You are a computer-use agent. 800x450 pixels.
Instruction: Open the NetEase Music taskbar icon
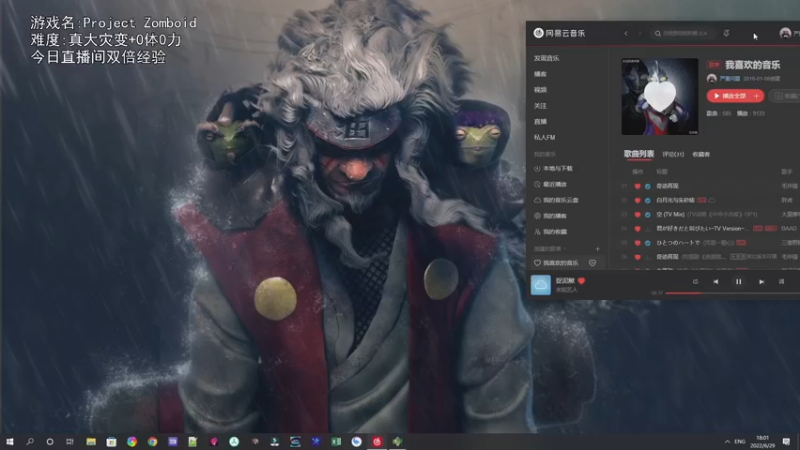(x=377, y=442)
